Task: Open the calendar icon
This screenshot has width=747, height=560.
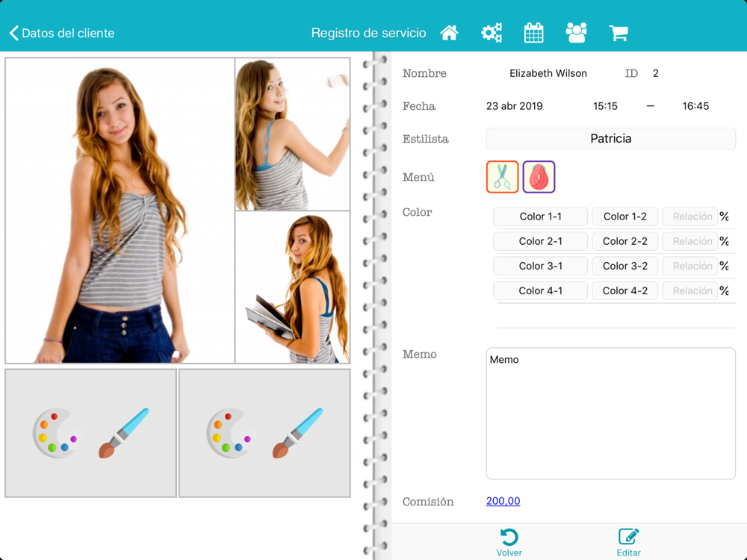Action: [533, 33]
